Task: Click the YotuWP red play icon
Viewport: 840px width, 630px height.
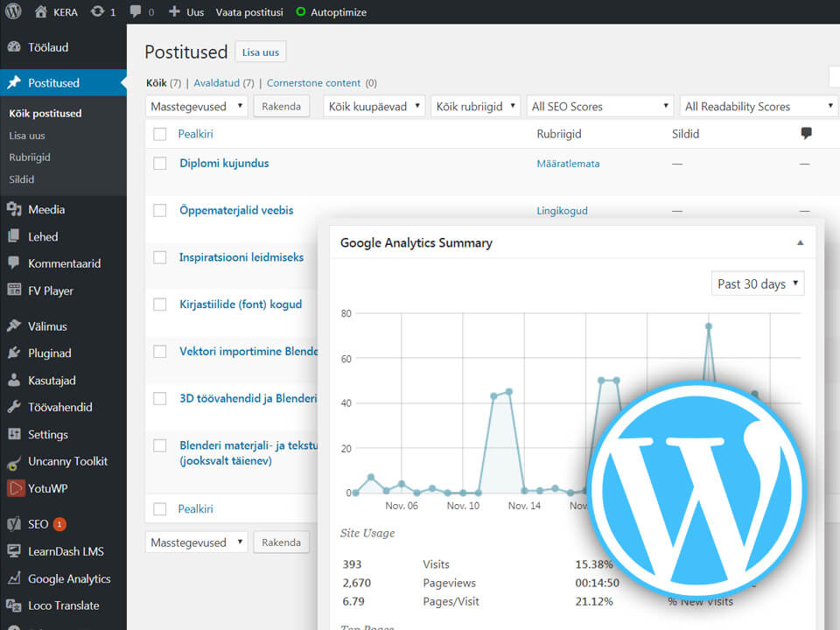Action: tap(16, 488)
